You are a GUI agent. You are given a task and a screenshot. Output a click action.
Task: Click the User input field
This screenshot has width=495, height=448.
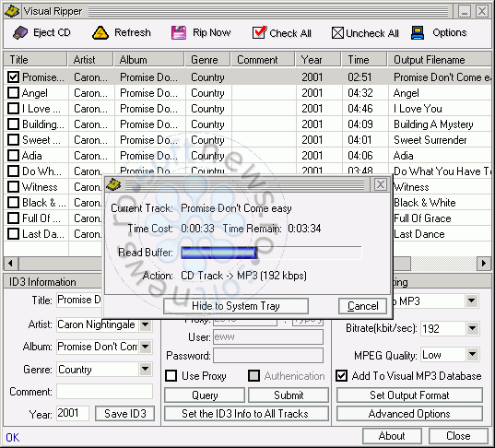click(268, 336)
